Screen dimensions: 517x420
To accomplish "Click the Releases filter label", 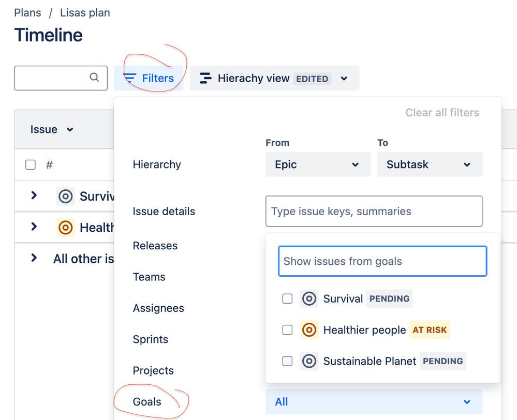I will click(x=155, y=246).
